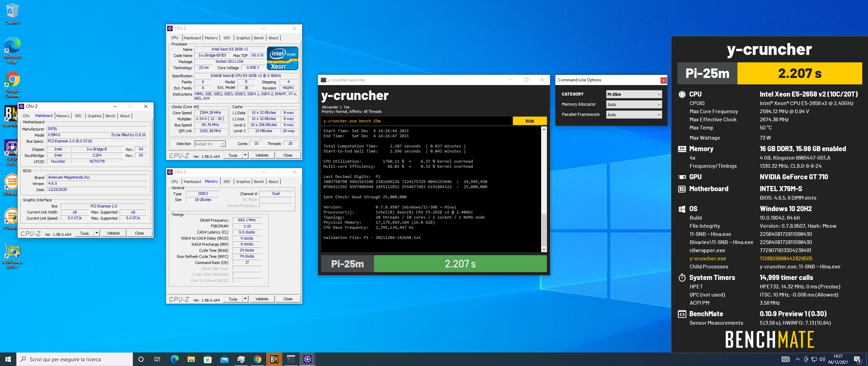Switch to CPU-Z in the taskbar

[x=308, y=359]
